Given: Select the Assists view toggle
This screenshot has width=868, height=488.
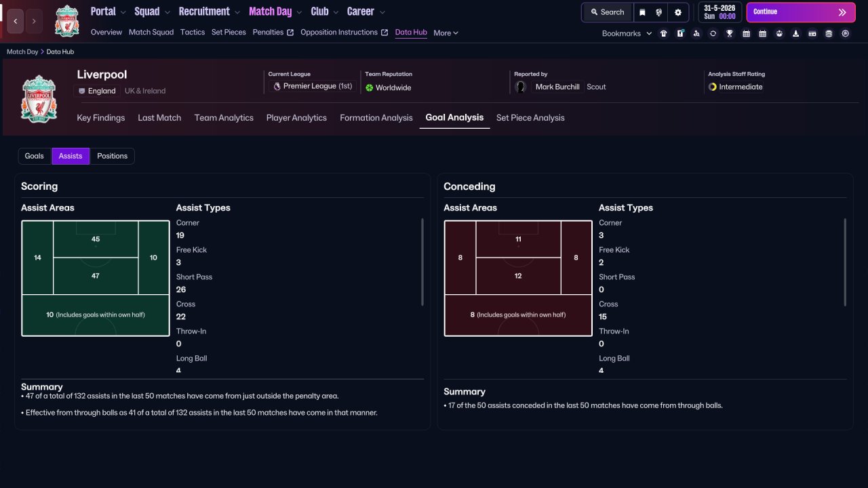Looking at the screenshot, I should pos(71,156).
